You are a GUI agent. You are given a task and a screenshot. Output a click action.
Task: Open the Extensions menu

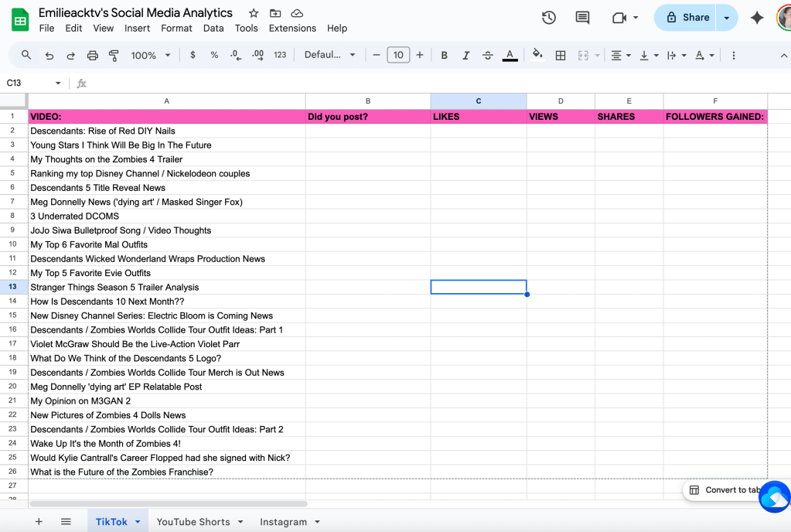coord(292,28)
